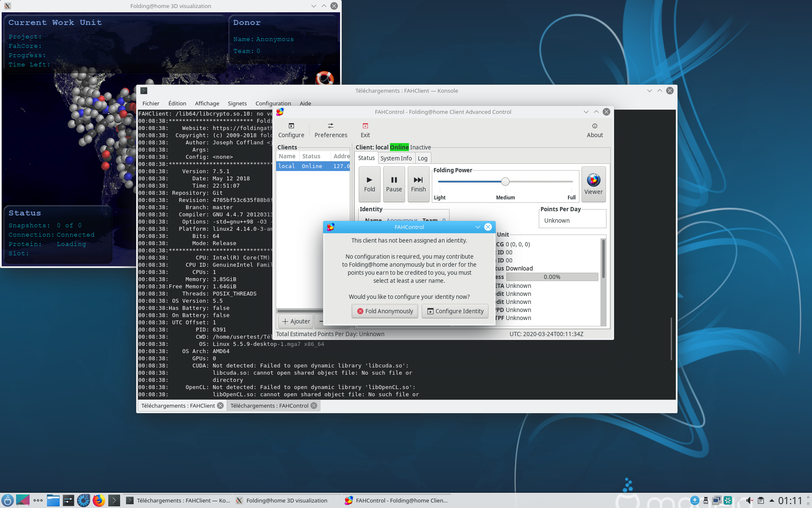Click the three-dots taskbar icon
Screen dimensions: 812x508
[38, 500]
